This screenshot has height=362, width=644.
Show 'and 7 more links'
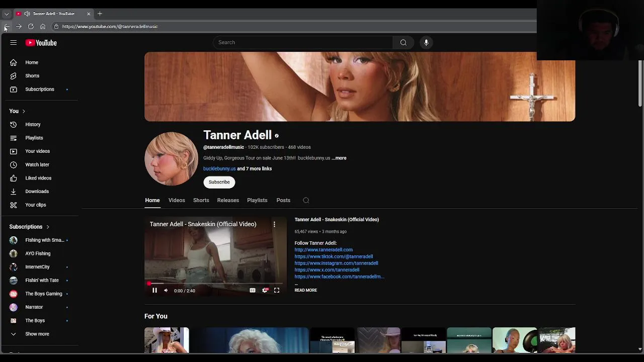[255, 169]
